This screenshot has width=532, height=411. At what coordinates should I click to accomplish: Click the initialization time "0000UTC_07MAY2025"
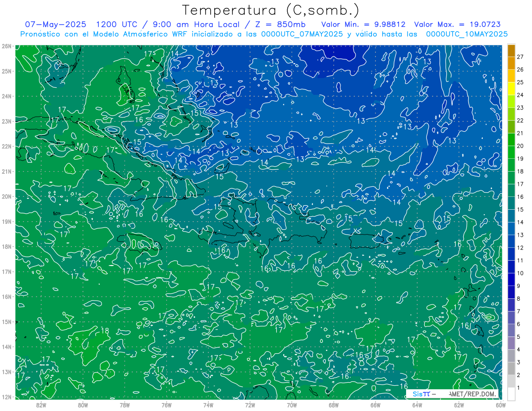tap(302, 34)
